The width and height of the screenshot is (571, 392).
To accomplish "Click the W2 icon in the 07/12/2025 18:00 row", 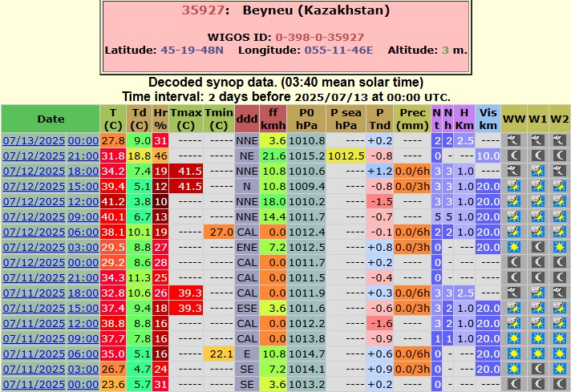I will (x=559, y=171).
